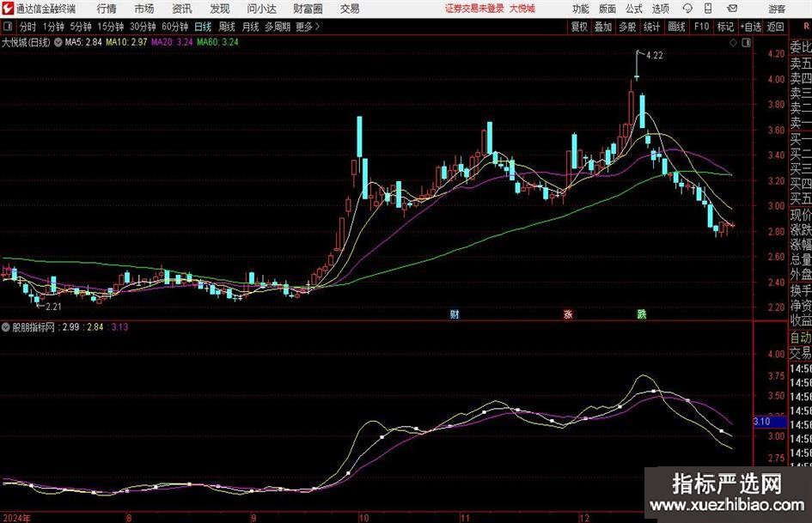
Task: Click the 复权 adjustment button
Action: pyautogui.click(x=579, y=27)
